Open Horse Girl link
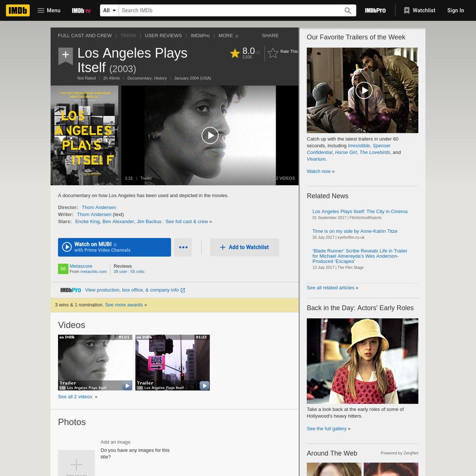 pyautogui.click(x=346, y=152)
